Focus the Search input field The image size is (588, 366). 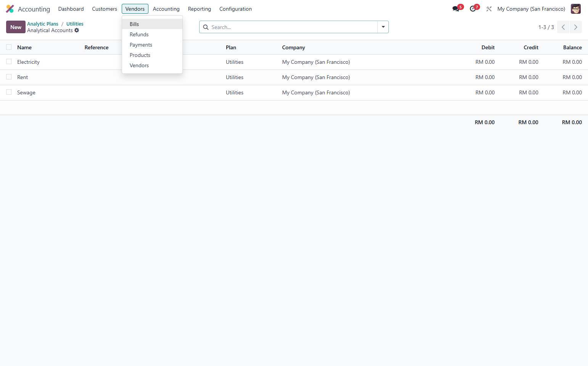tap(293, 27)
